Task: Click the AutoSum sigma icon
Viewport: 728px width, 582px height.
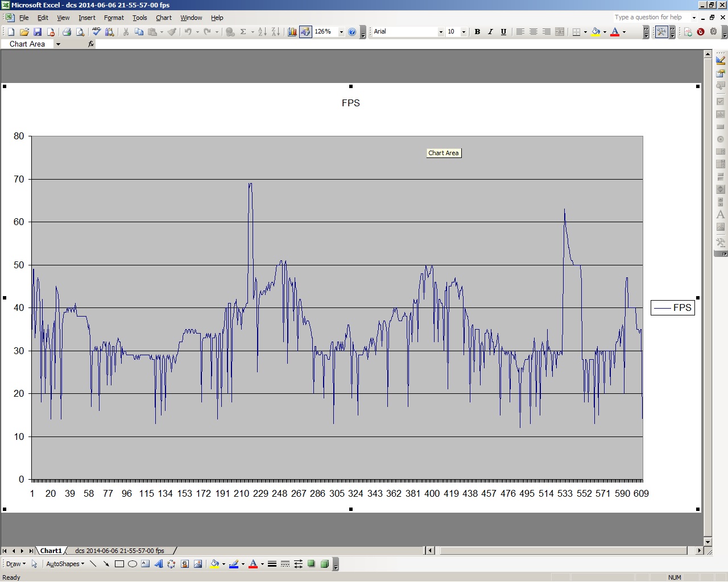Action: 243,32
